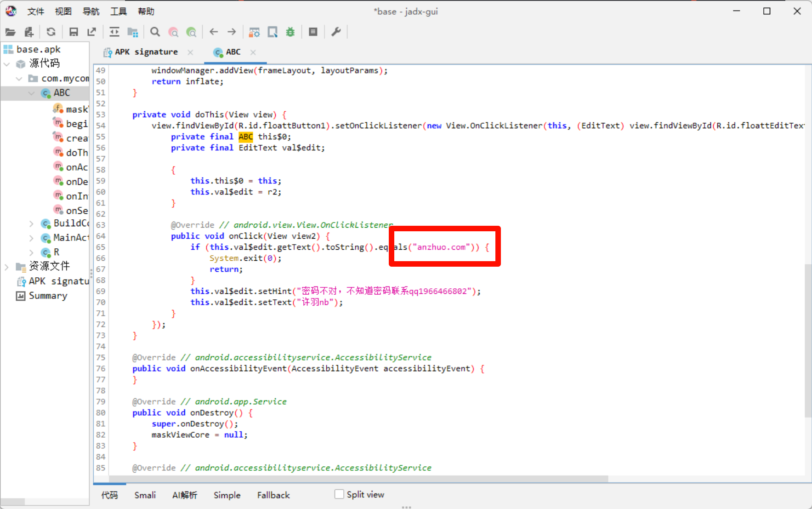Open file using the folder toolbar icon
The width and height of the screenshot is (812, 509).
click(x=10, y=32)
